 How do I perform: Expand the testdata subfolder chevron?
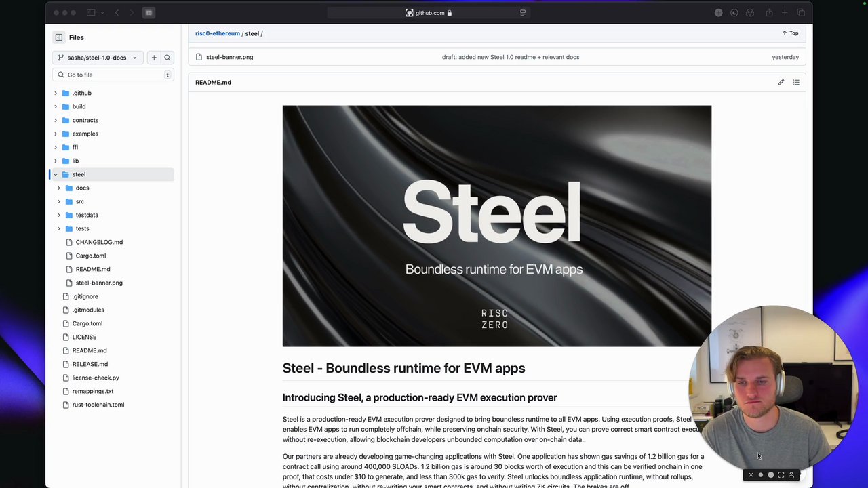click(x=59, y=215)
